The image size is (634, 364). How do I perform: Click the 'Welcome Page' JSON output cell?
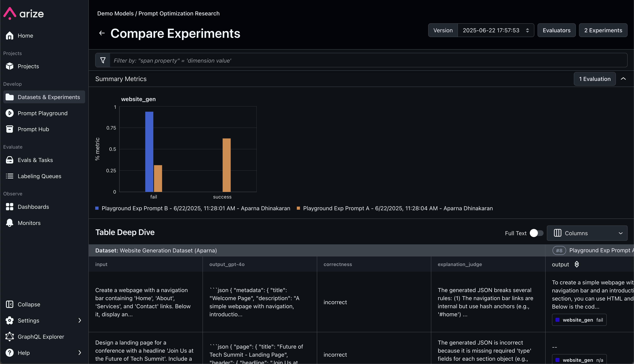[x=260, y=302]
